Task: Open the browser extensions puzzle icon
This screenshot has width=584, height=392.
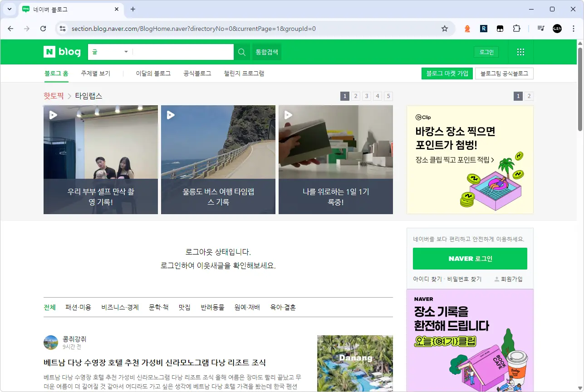Action: pyautogui.click(x=517, y=28)
